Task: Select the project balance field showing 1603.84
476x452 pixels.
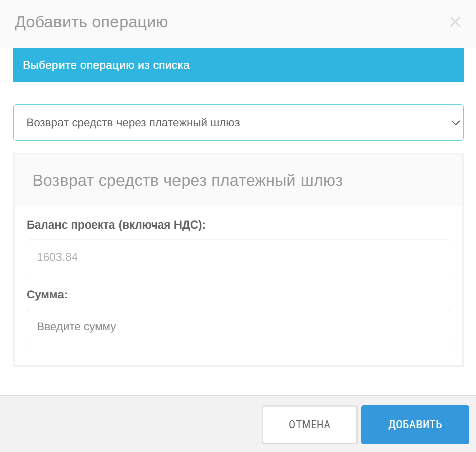Action: point(239,257)
